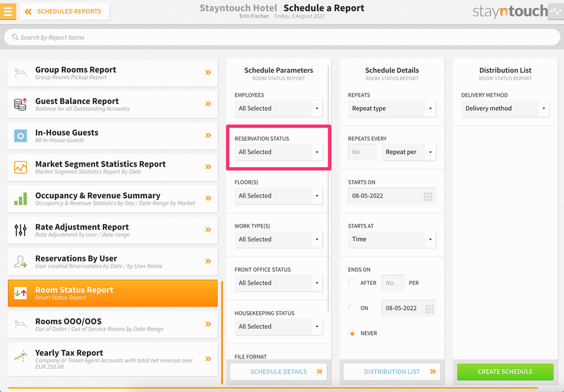Click the Schedule Details button

click(x=279, y=372)
